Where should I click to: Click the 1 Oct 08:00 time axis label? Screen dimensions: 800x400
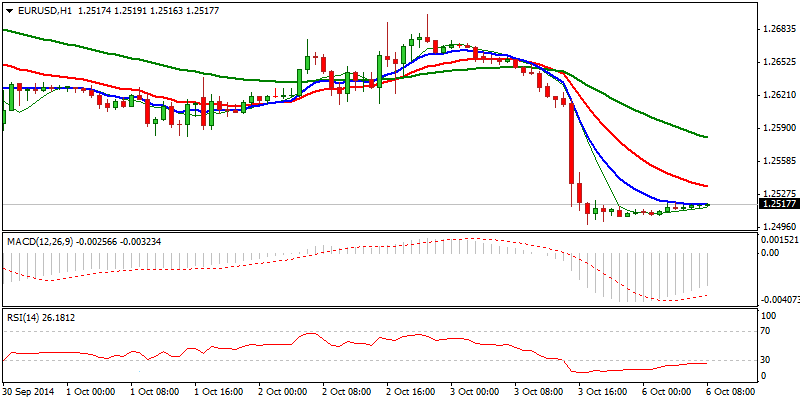[154, 392]
